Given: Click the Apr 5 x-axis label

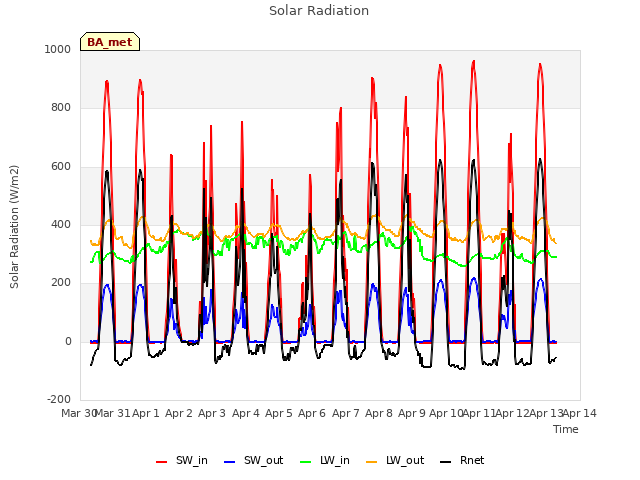Looking at the screenshot, I should pyautogui.click(x=279, y=413).
